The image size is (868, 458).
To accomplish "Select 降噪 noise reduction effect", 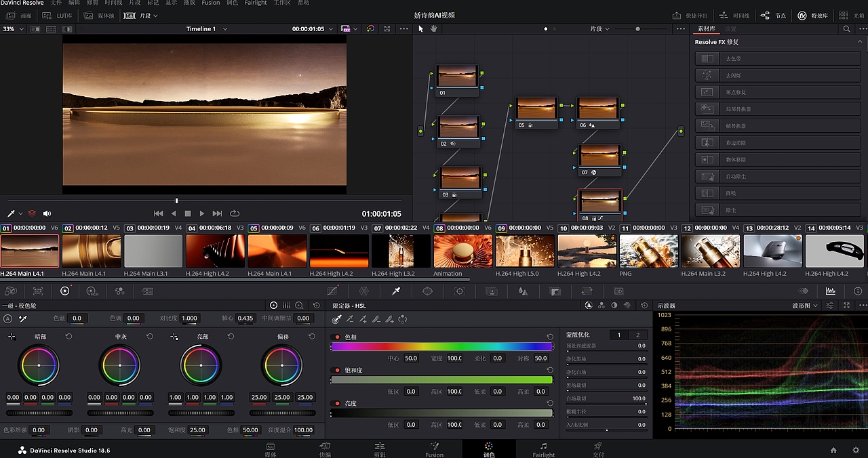I will 778,193.
